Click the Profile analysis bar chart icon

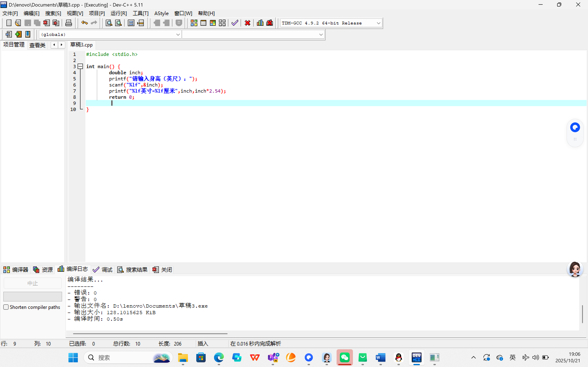260,23
